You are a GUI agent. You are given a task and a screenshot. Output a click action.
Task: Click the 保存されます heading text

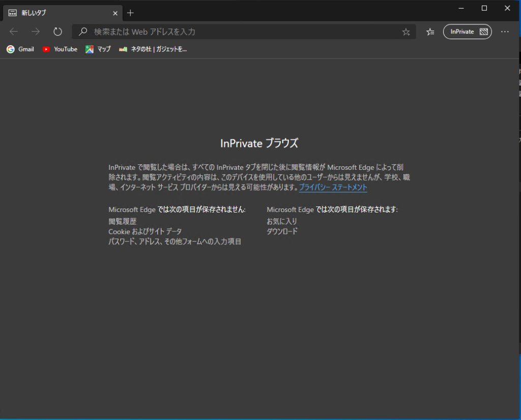(x=332, y=209)
